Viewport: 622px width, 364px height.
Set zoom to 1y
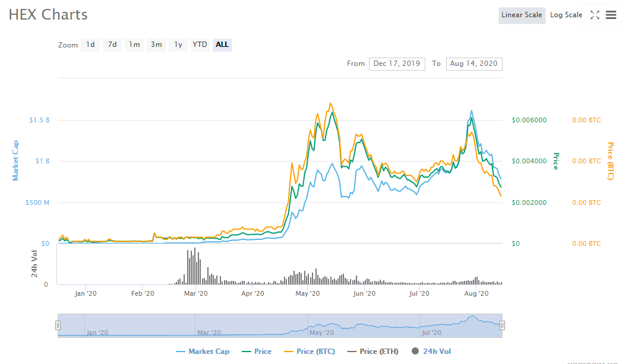(x=178, y=45)
